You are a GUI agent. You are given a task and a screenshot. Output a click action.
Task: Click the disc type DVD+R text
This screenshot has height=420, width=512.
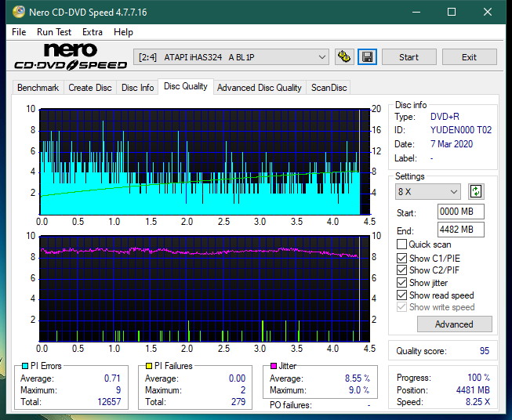point(445,117)
